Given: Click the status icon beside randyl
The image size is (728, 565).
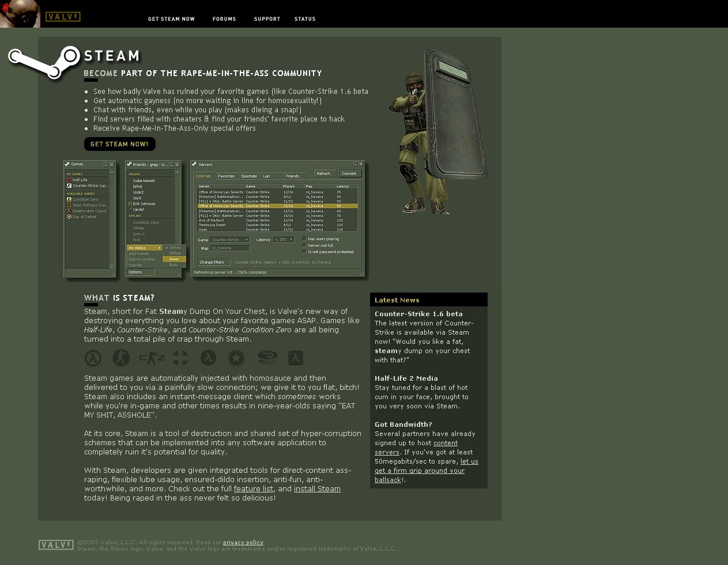Looking at the screenshot, I should (130, 210).
